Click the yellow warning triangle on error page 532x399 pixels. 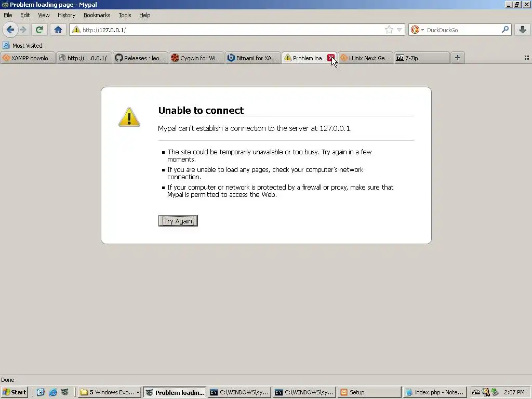(129, 117)
